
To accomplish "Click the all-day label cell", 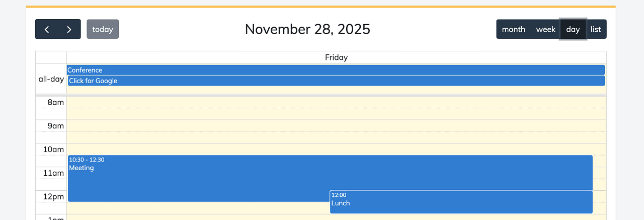I will [51, 79].
